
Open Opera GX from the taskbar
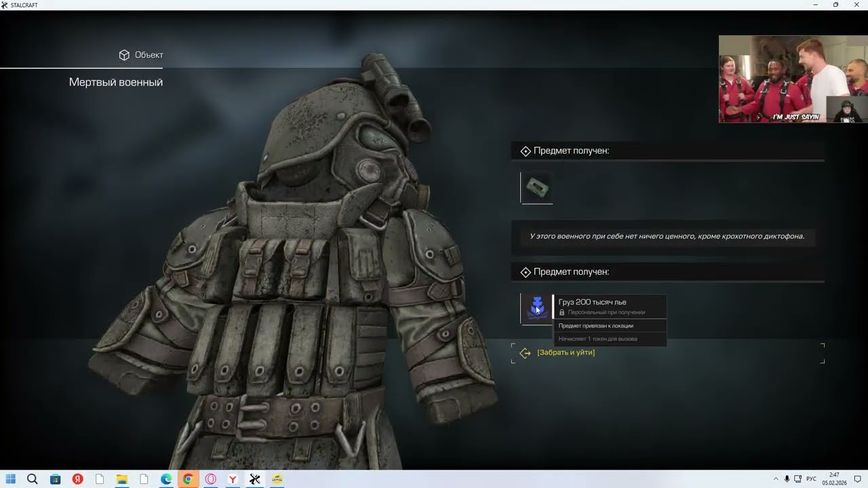pos(210,479)
